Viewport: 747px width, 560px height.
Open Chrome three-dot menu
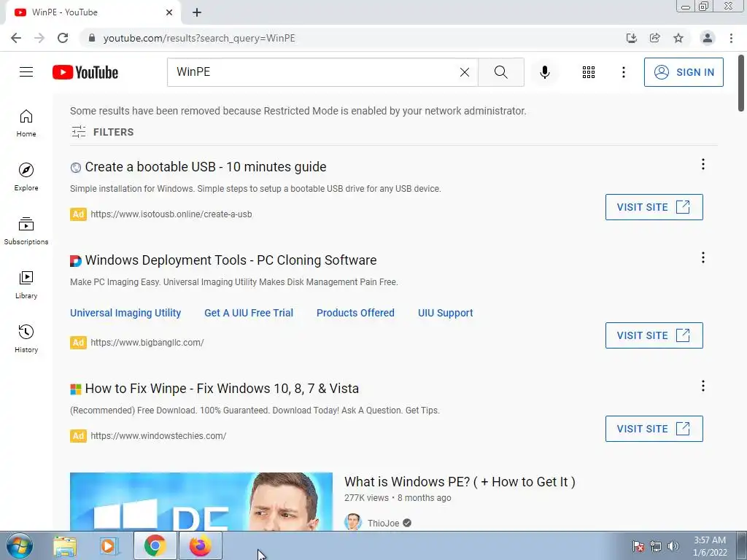coord(731,38)
